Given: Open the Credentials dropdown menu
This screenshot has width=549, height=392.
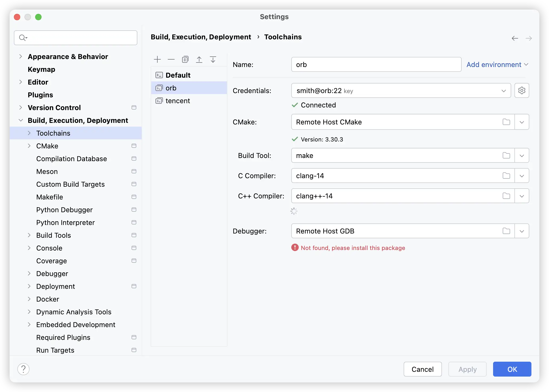Looking at the screenshot, I should point(504,90).
